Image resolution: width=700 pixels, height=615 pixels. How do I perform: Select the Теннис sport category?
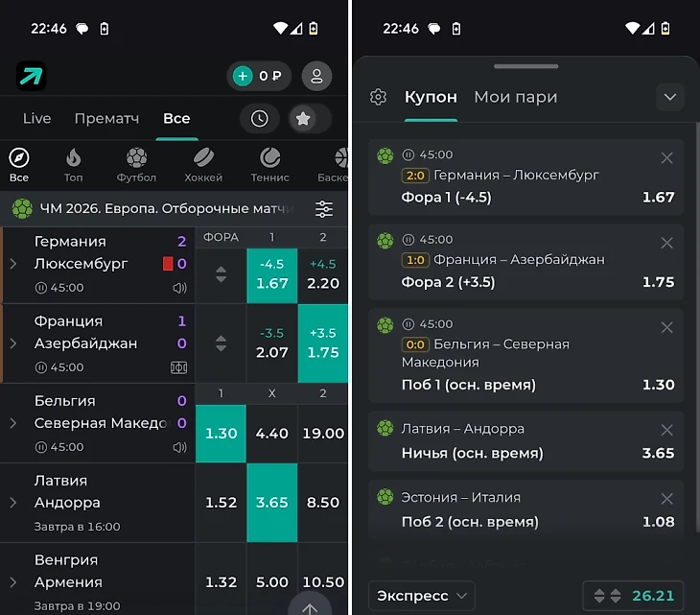(x=269, y=164)
